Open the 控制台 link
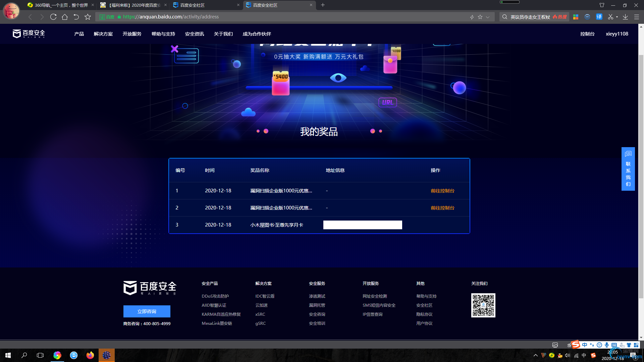644x362 pixels. 587,34
